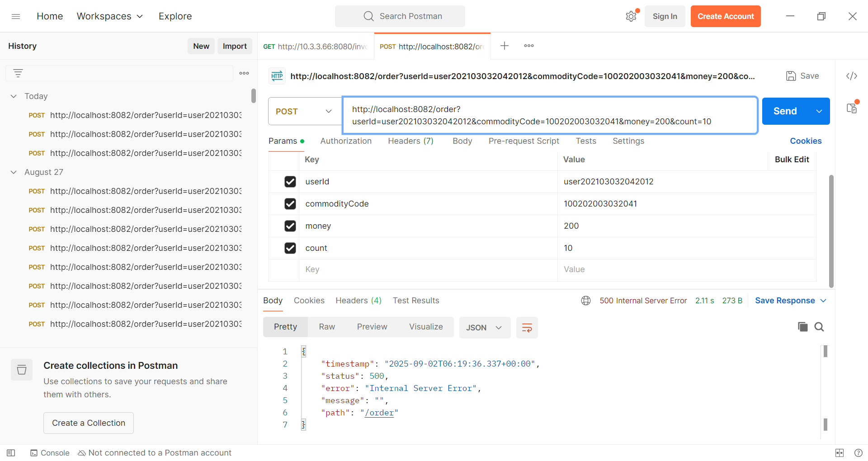The image size is (868, 461).
Task: Open the POST method dropdown
Action: click(x=305, y=111)
